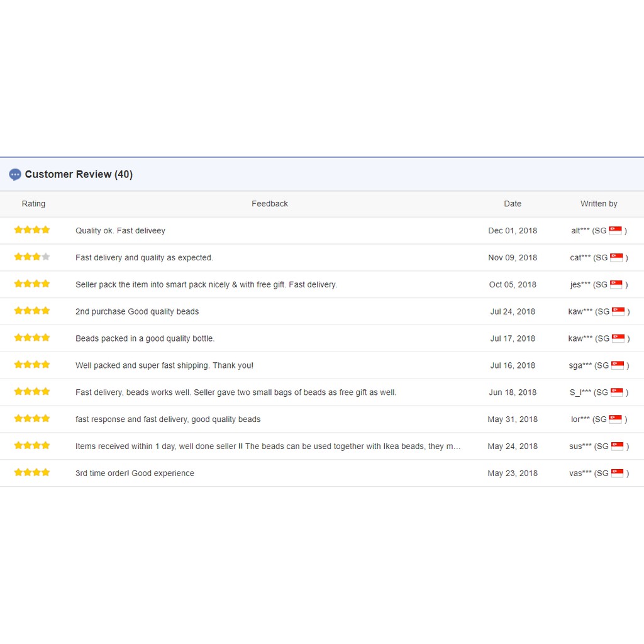Image resolution: width=644 pixels, height=644 pixels.
Task: Select the 'Beads packed in a good quality bottle' review
Action: coord(145,338)
